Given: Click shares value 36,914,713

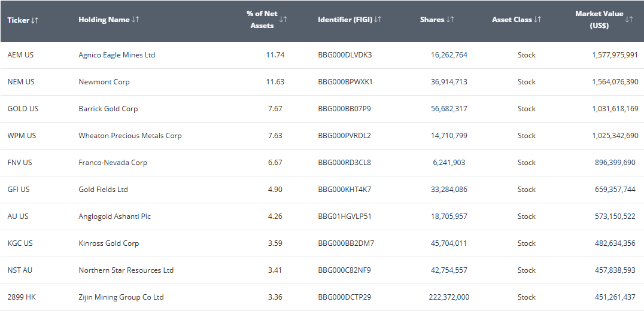Looking at the screenshot, I should point(449,82).
